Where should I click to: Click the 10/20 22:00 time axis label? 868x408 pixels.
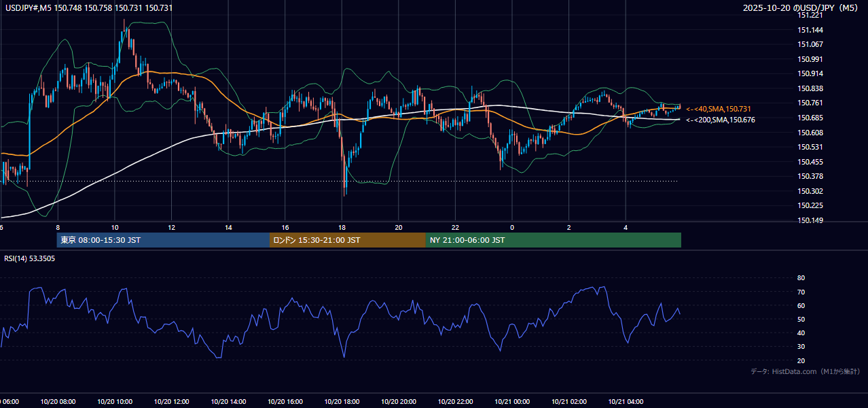tap(455, 402)
